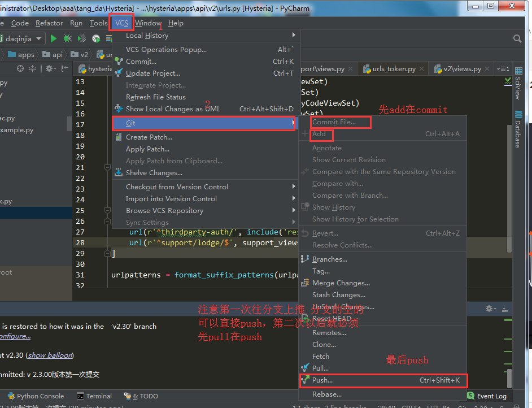Viewport: 532px width, 408px height.
Task: Click the show balloon link
Action: pyautogui.click(x=50, y=355)
